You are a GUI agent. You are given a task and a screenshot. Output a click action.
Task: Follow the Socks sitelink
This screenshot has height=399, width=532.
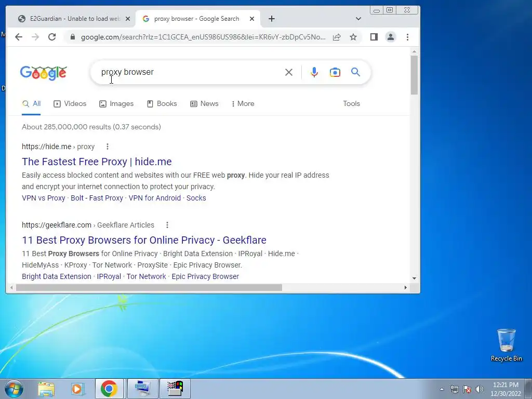(x=196, y=198)
